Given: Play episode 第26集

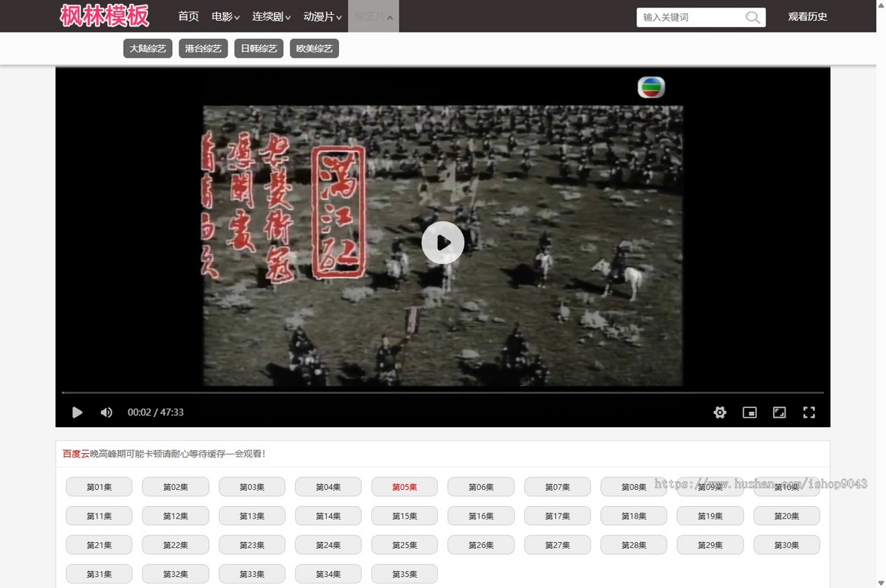Looking at the screenshot, I should [481, 544].
